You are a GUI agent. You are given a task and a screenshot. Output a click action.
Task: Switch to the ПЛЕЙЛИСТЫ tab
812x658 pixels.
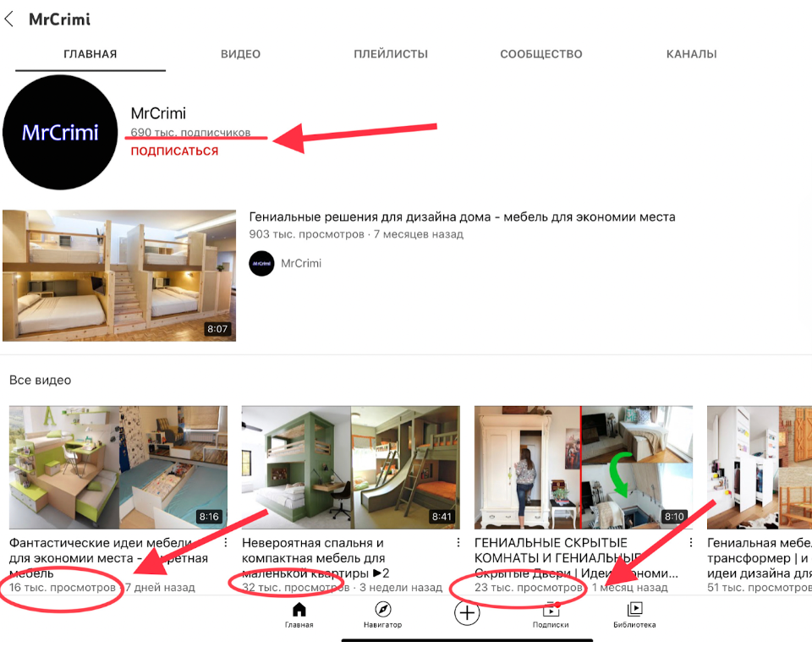coord(391,54)
